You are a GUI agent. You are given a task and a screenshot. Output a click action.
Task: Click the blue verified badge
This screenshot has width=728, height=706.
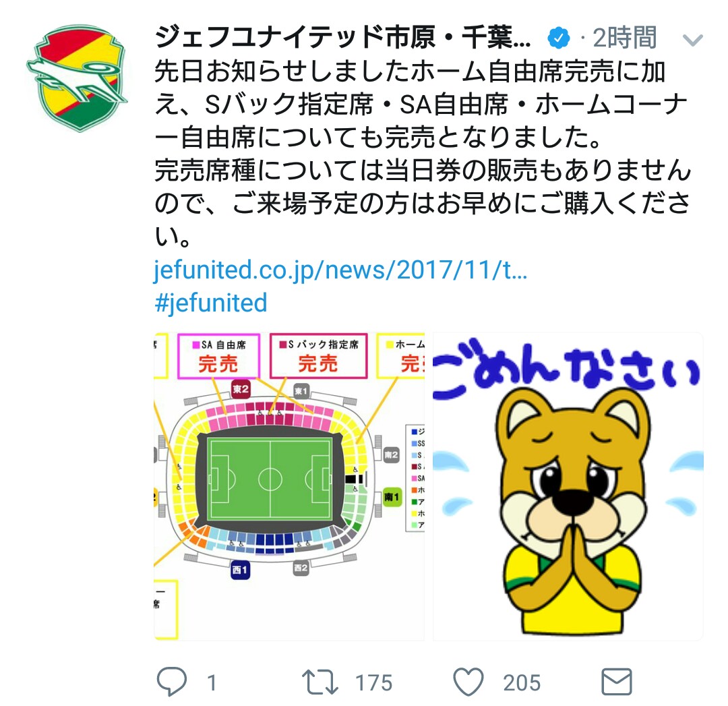click(x=559, y=38)
